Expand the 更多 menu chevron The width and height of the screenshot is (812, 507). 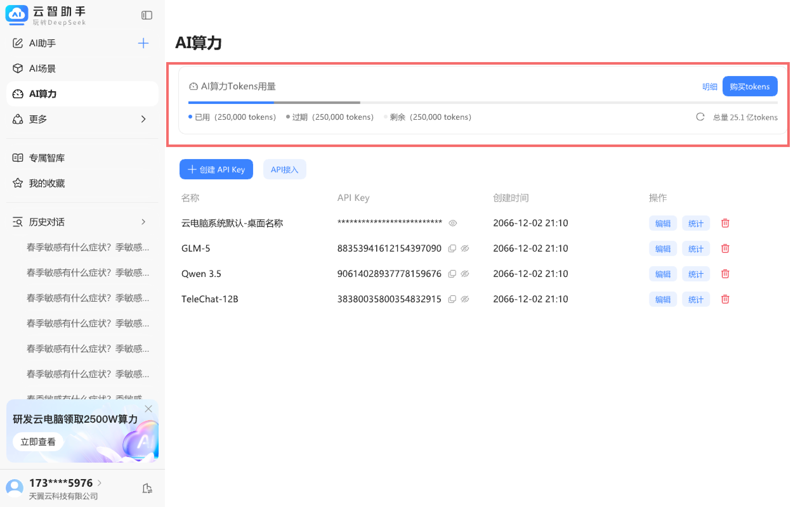[x=143, y=119]
